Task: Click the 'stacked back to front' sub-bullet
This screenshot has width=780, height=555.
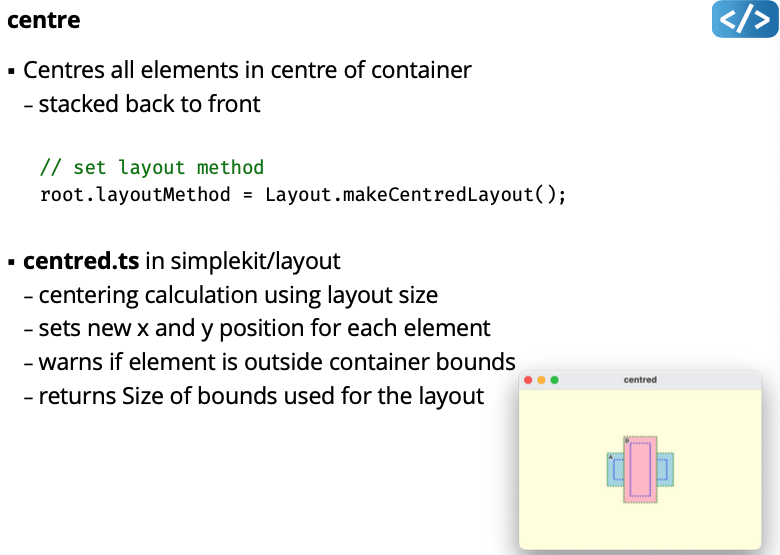Action: 149,104
